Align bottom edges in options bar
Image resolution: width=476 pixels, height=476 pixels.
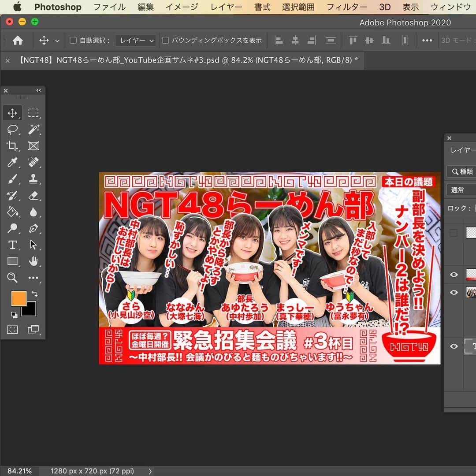pyautogui.click(x=386, y=41)
